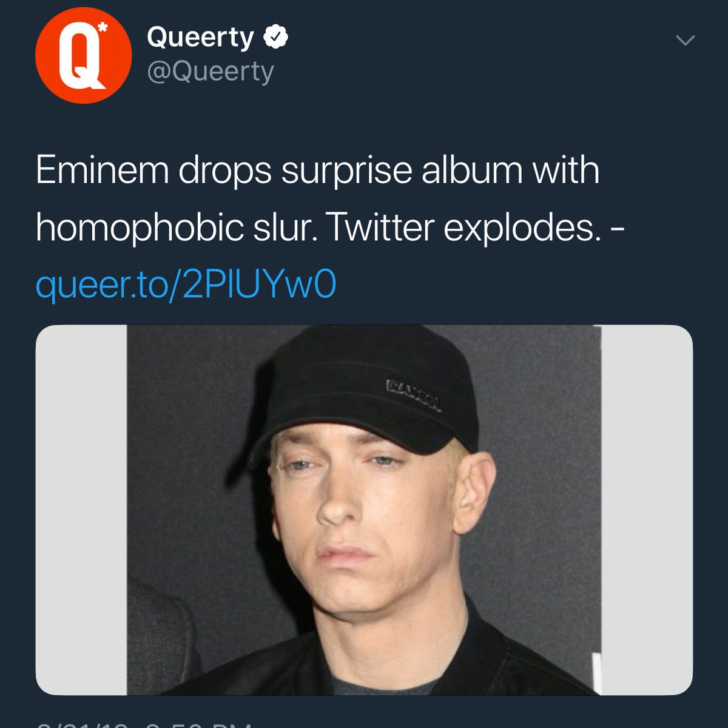
Task: Select the word Eminem in the tweet
Action: [x=102, y=170]
